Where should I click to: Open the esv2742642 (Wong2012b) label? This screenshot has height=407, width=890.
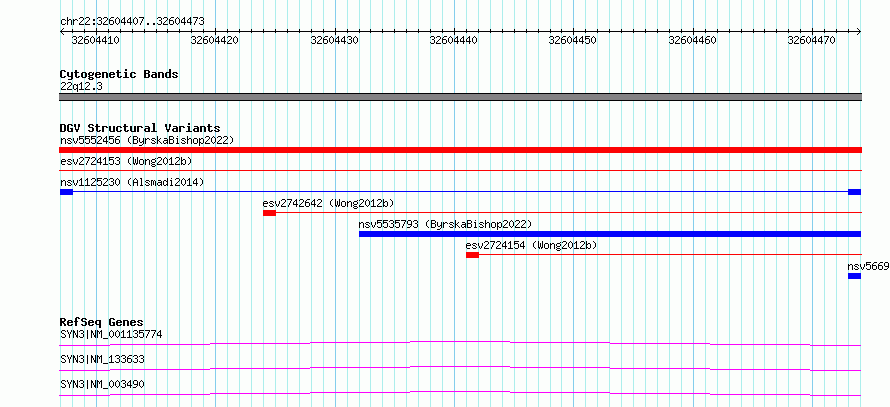(x=328, y=203)
